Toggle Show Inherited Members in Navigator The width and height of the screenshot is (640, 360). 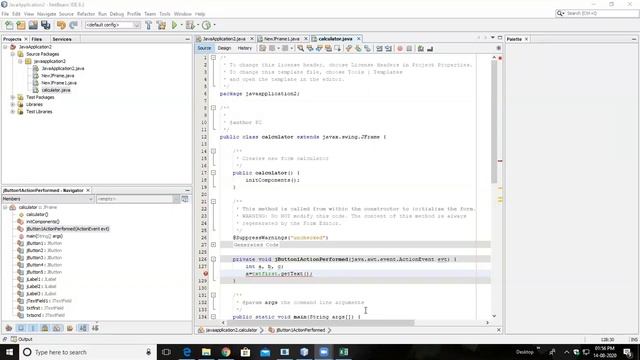pyautogui.click(x=9, y=328)
